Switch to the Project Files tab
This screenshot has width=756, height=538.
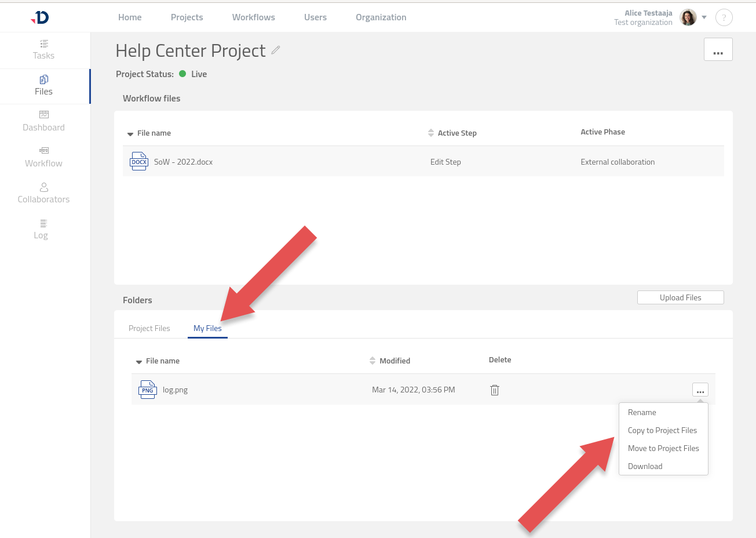149,328
